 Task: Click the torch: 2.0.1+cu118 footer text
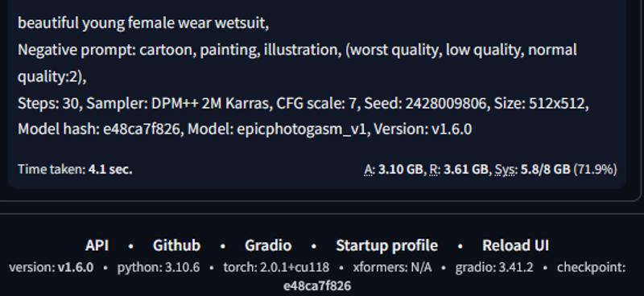pyautogui.click(x=276, y=267)
